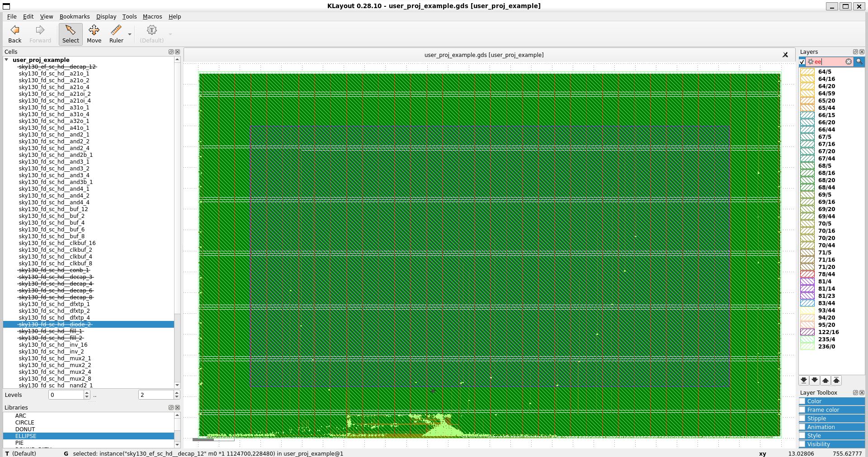868x457 pixels.
Task: Increase the upper Levels value
Action: point(177,393)
